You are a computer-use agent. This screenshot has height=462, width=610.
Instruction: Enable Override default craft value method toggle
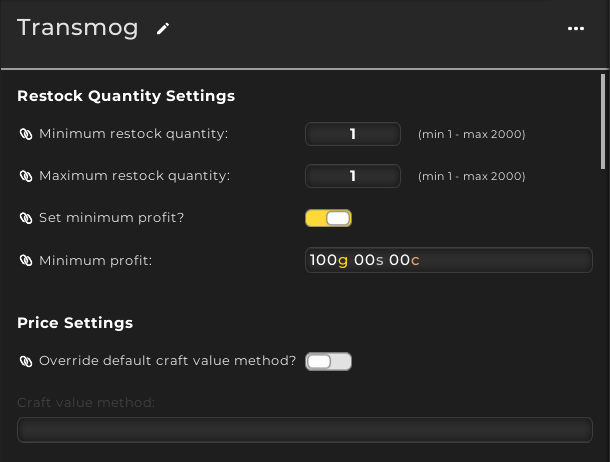[328, 361]
